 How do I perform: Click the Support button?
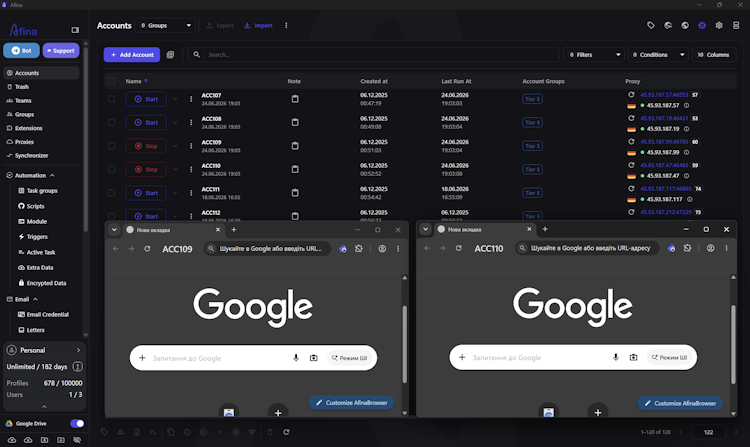[x=61, y=50]
